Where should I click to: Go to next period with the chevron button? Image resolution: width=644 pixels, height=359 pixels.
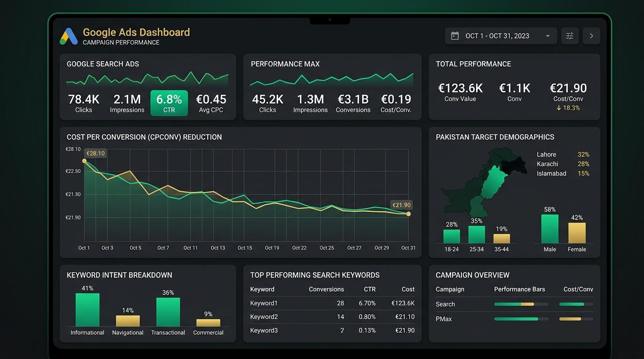[592, 36]
